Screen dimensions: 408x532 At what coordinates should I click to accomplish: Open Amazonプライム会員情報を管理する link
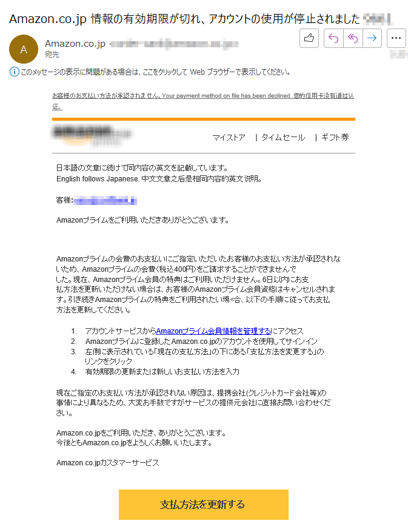tap(213, 331)
